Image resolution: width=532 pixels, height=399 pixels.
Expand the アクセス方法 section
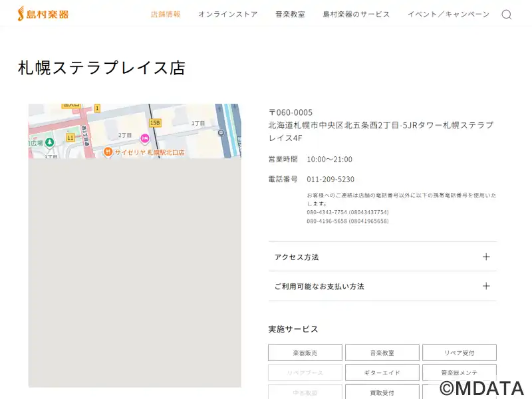[x=382, y=257]
